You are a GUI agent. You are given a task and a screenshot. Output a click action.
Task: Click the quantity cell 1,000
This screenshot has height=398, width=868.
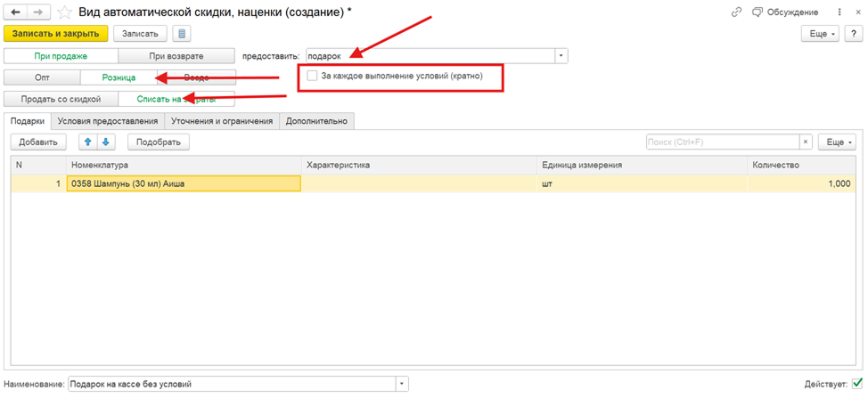pyautogui.click(x=801, y=184)
